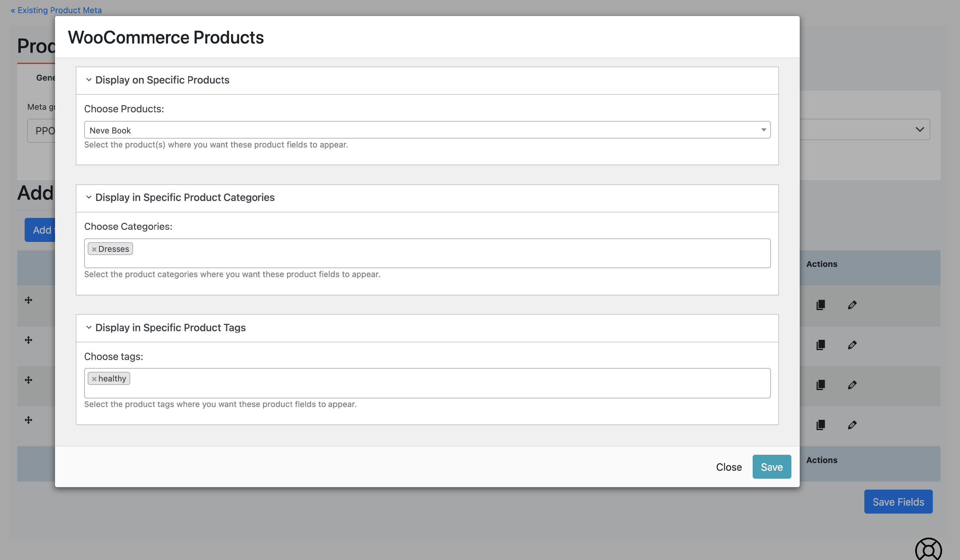The image size is (960, 560).
Task: Click the third row drag-move handle
Action: (x=28, y=380)
